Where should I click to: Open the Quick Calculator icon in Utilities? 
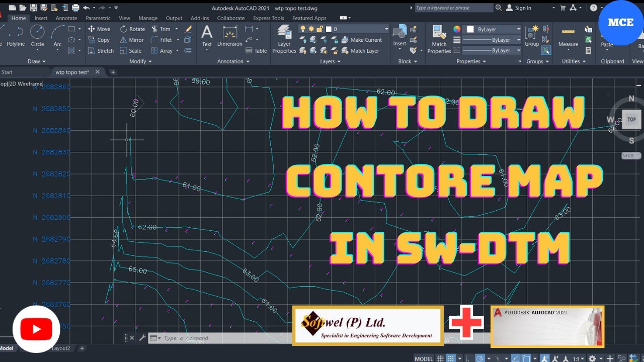588,51
